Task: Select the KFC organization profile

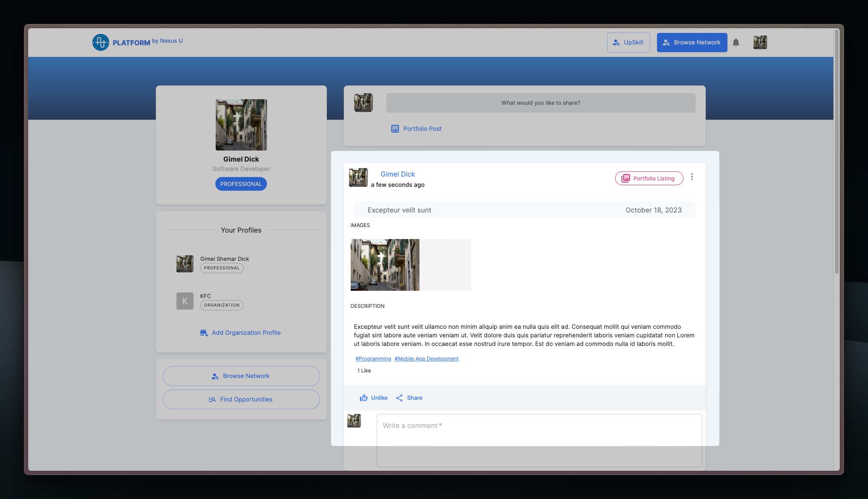Action: [x=205, y=296]
